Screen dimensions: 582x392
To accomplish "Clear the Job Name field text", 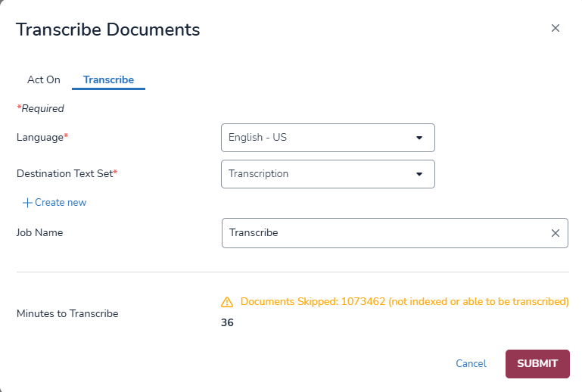I will click(x=555, y=233).
